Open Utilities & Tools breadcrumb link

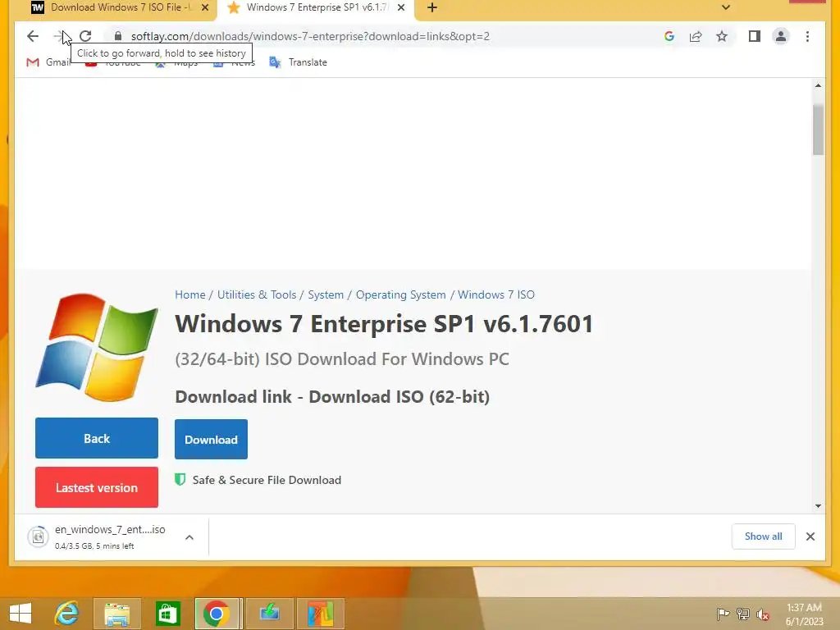(x=256, y=294)
